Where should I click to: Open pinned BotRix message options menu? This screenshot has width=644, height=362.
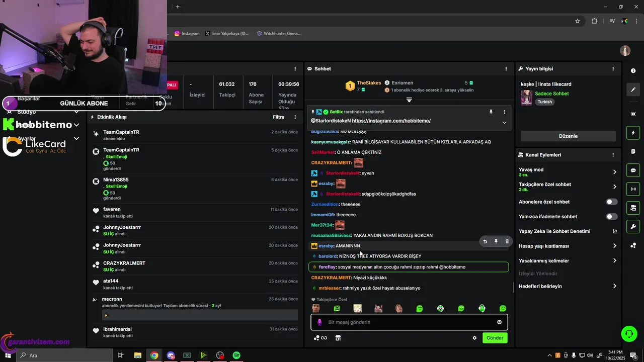click(x=504, y=112)
